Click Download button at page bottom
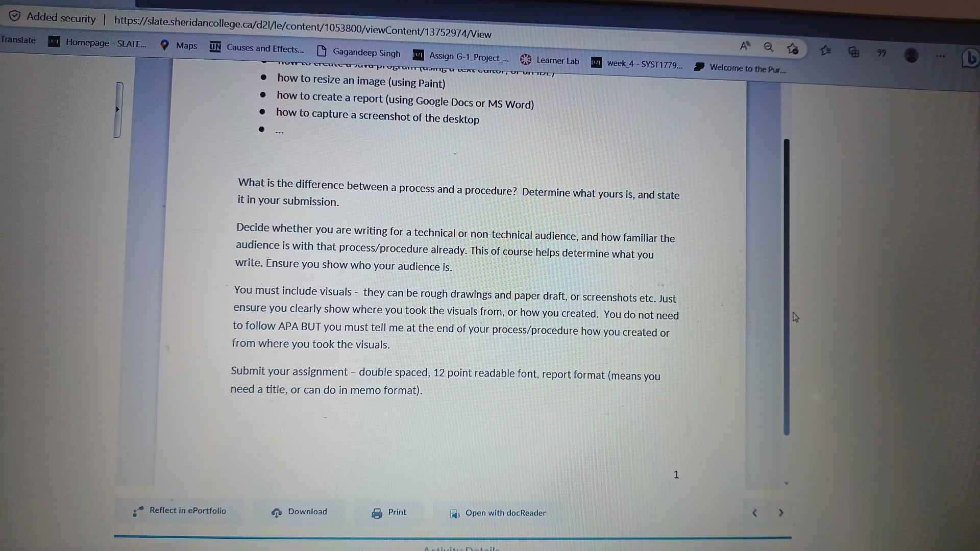The image size is (980, 551). pos(300,511)
